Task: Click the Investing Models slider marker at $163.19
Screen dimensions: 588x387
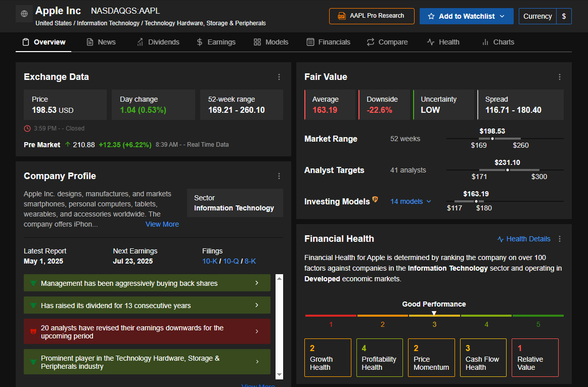Action: [476, 201]
